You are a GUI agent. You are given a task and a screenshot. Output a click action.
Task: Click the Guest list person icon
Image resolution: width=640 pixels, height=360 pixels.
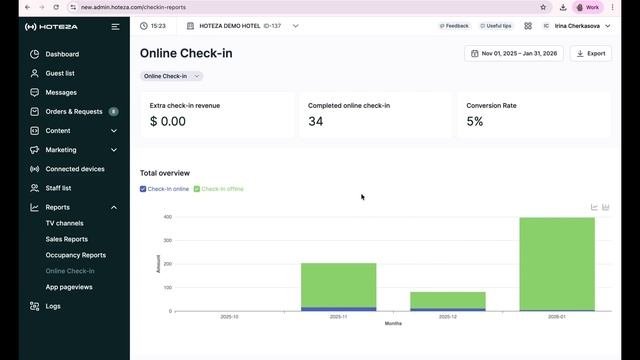[x=35, y=73]
